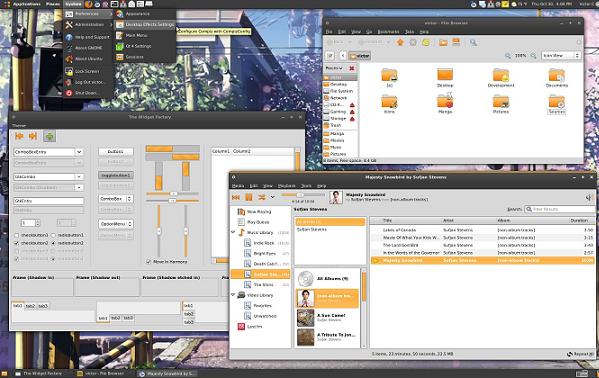599x378 pixels.
Task: Click the Search magnifier in File Browser toolbar
Action: coord(473,42)
